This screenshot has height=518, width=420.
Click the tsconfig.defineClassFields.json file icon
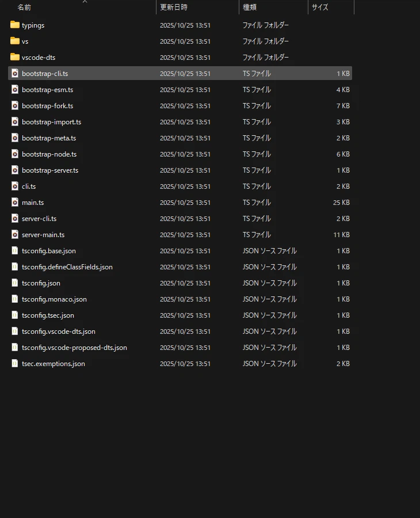(x=15, y=266)
